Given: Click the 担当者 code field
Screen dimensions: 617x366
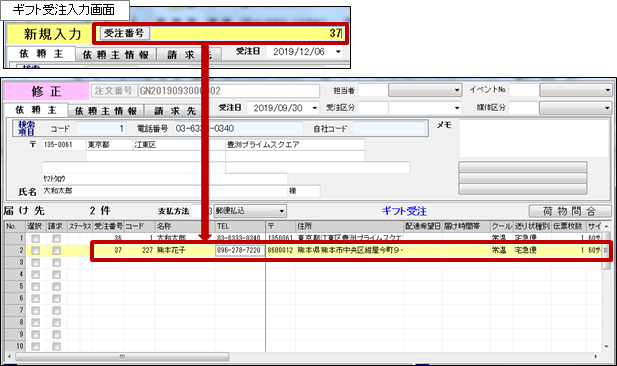Looking at the screenshot, I should click(x=373, y=91).
